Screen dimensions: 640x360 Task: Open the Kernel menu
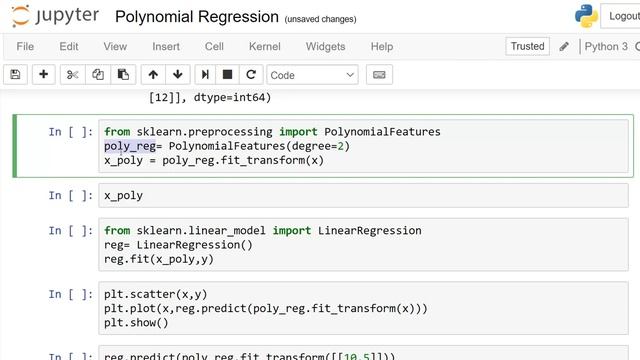264,47
